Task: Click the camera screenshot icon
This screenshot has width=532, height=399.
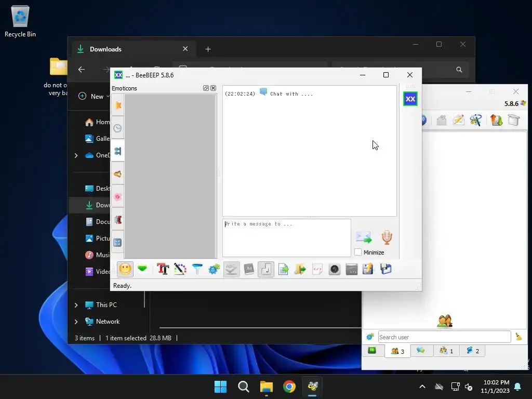Action: pos(334,270)
